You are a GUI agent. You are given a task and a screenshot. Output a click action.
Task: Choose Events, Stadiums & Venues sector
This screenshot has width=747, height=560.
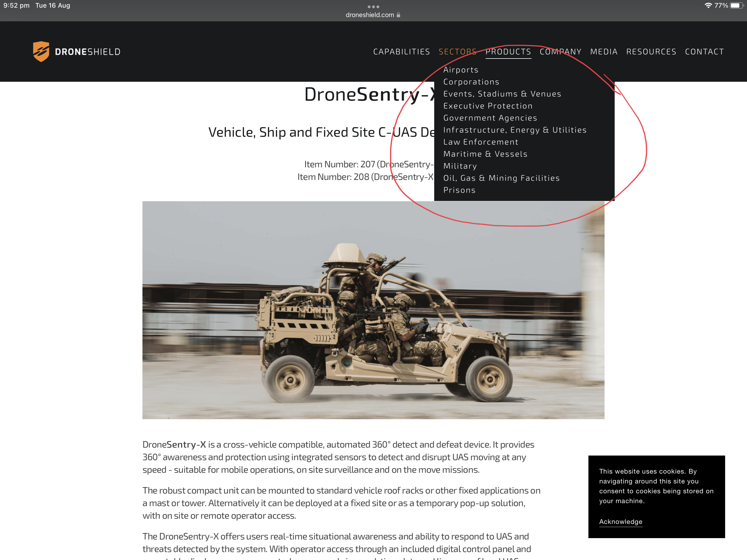pos(502,94)
